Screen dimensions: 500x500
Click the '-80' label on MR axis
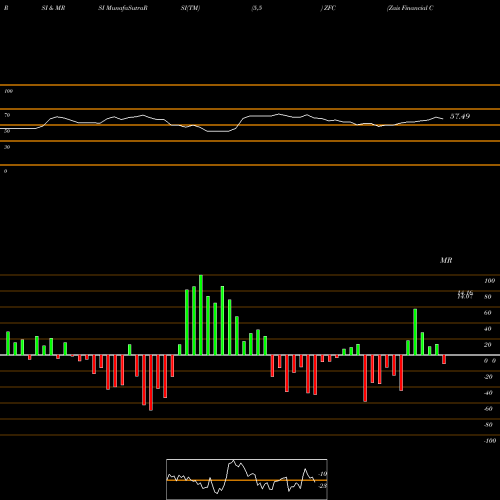point(488,425)
